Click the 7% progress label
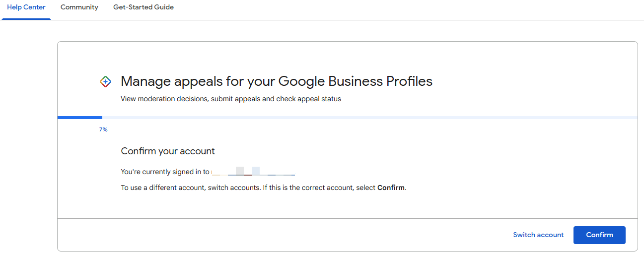The height and width of the screenshot is (255, 644). [x=103, y=129]
